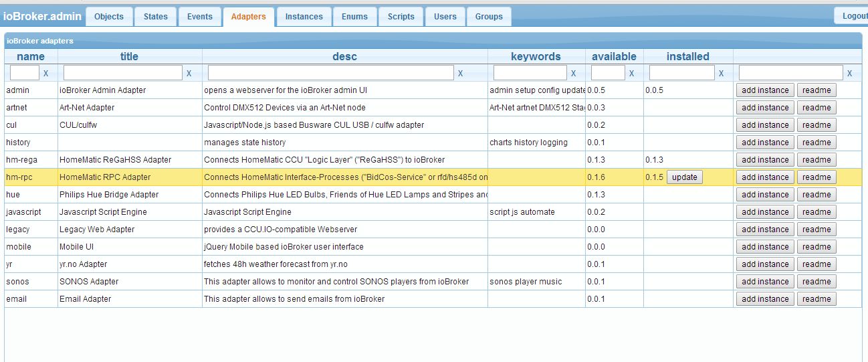Add instance of admin adapter
Screen dimensions: 868x362
[x=765, y=90]
